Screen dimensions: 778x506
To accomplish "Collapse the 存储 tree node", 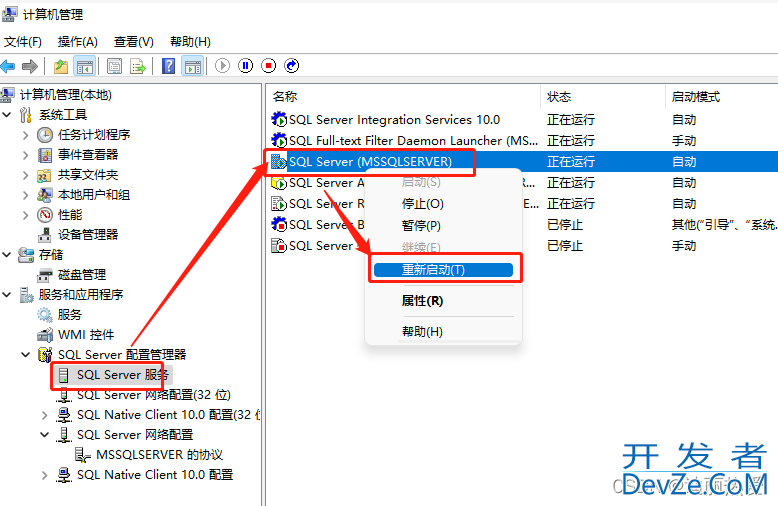I will [x=7, y=254].
